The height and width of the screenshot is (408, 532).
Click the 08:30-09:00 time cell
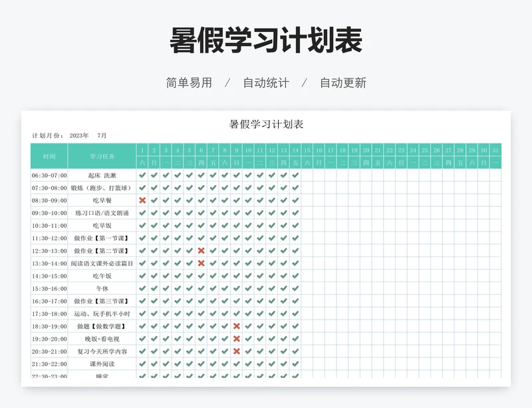pyautogui.click(x=49, y=200)
